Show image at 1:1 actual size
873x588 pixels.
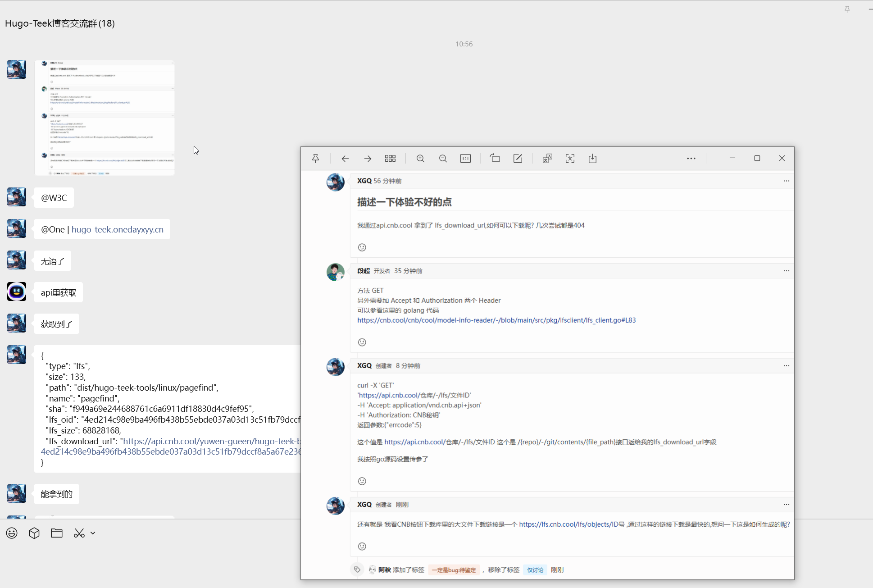[465, 159]
